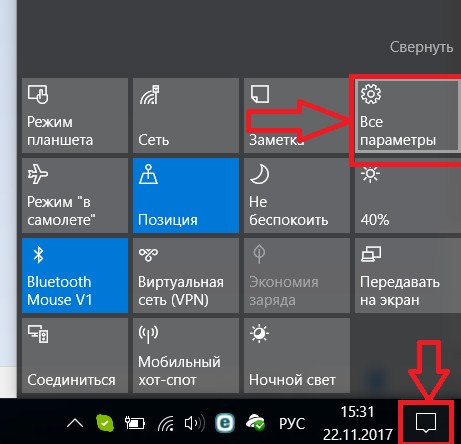Open the volume speaker icon in the tray
Viewport: 461px width, 444px height.
(195, 423)
